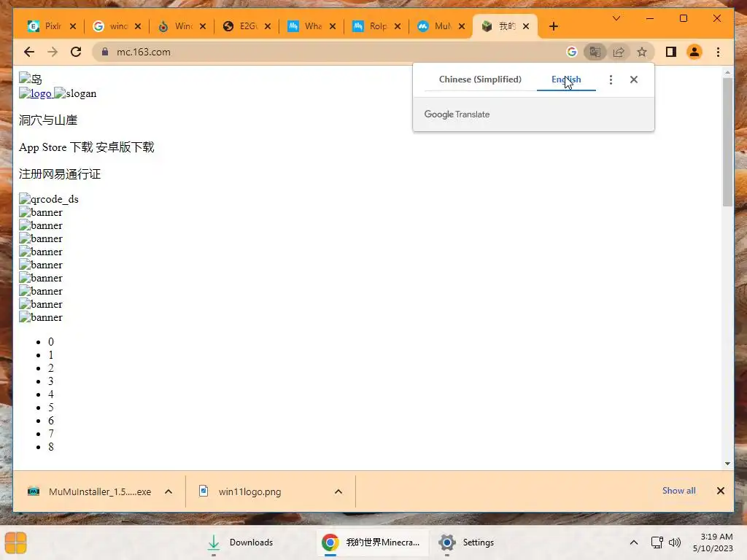This screenshot has height=560, width=747.
Task: Go back to the previous page
Action: [29, 52]
